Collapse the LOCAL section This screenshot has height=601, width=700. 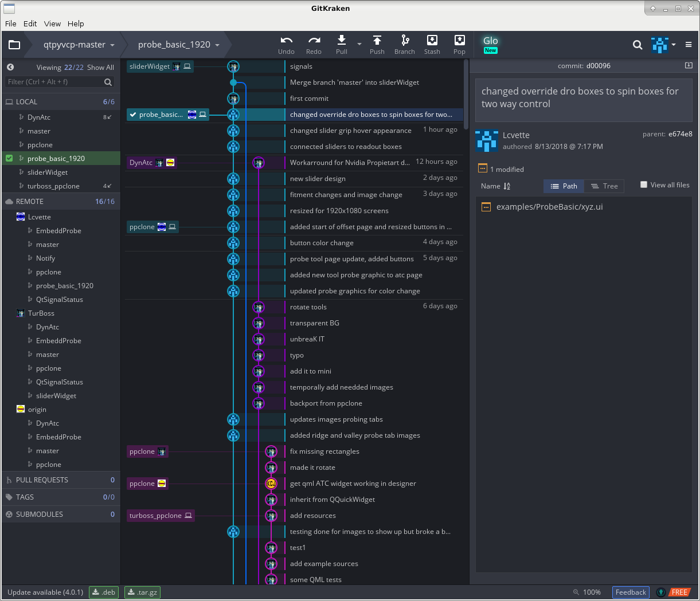point(61,102)
